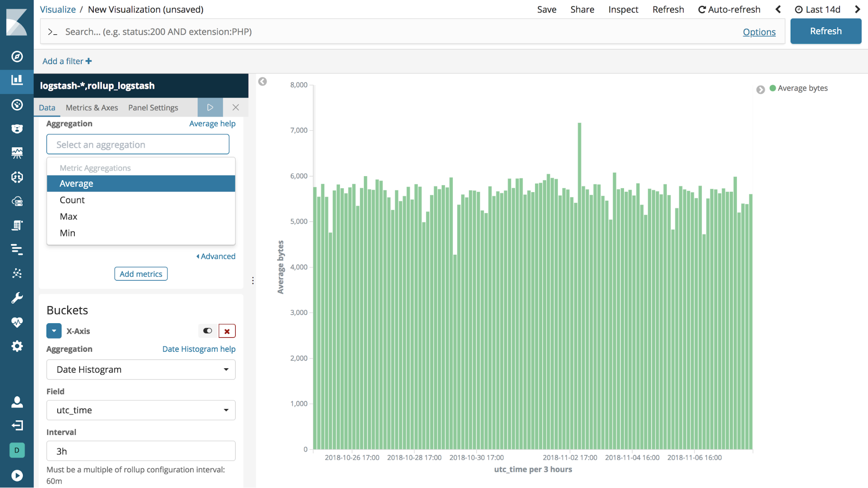Apply changes with the play button
The width and height of the screenshot is (868, 488).
[x=210, y=108]
